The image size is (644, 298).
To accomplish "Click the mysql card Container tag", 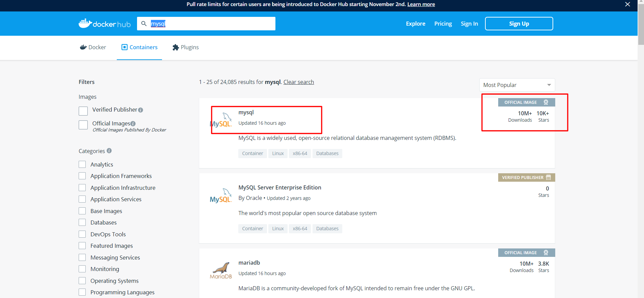I will click(252, 153).
